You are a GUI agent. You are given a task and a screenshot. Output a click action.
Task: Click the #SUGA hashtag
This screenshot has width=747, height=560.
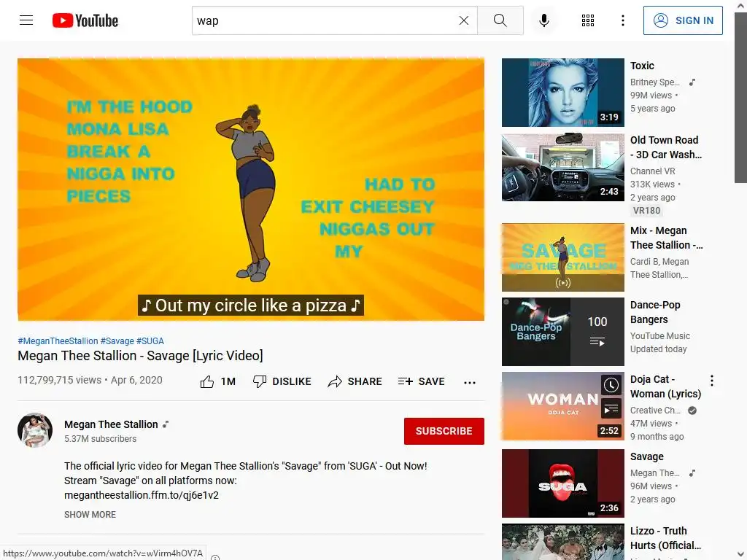click(x=150, y=341)
